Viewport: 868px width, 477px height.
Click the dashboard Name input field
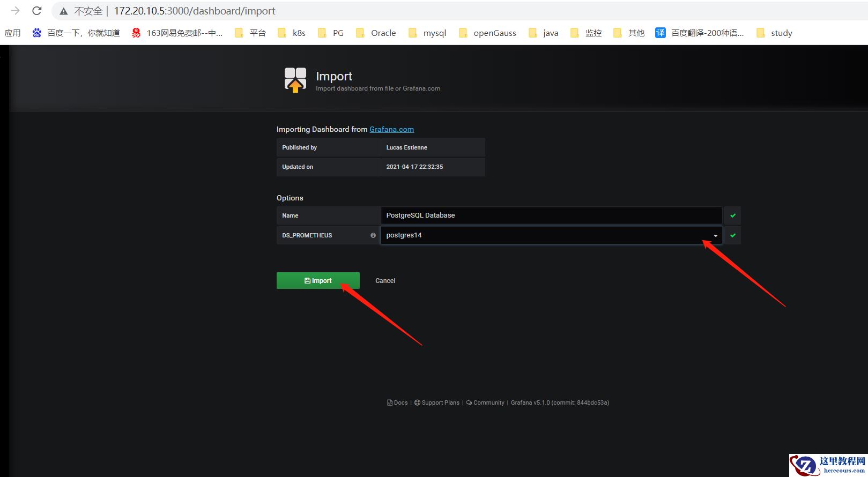click(551, 215)
